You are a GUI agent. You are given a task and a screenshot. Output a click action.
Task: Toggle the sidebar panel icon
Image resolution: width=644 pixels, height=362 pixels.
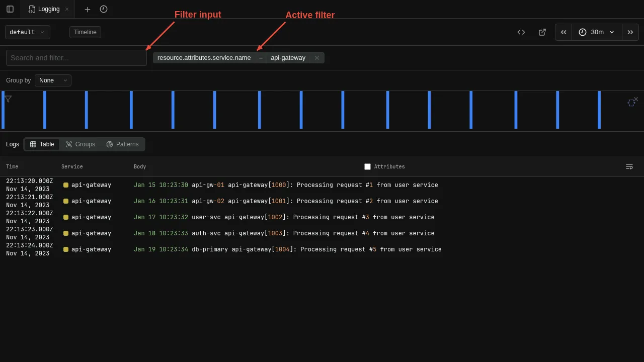pyautogui.click(x=10, y=9)
